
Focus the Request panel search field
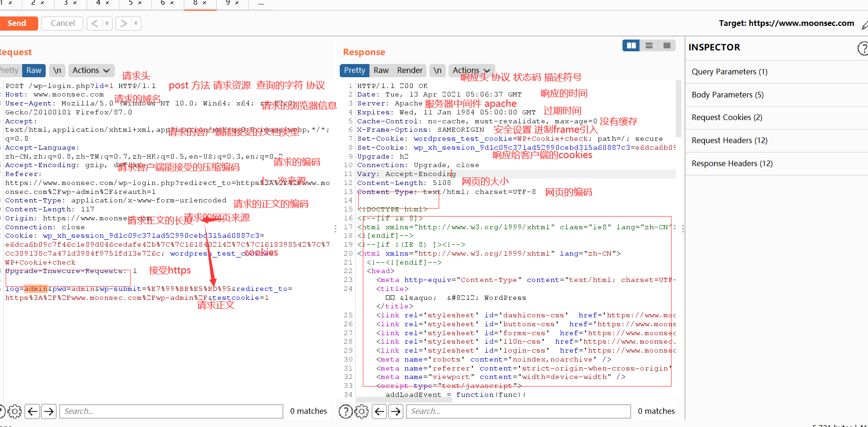[172, 411]
